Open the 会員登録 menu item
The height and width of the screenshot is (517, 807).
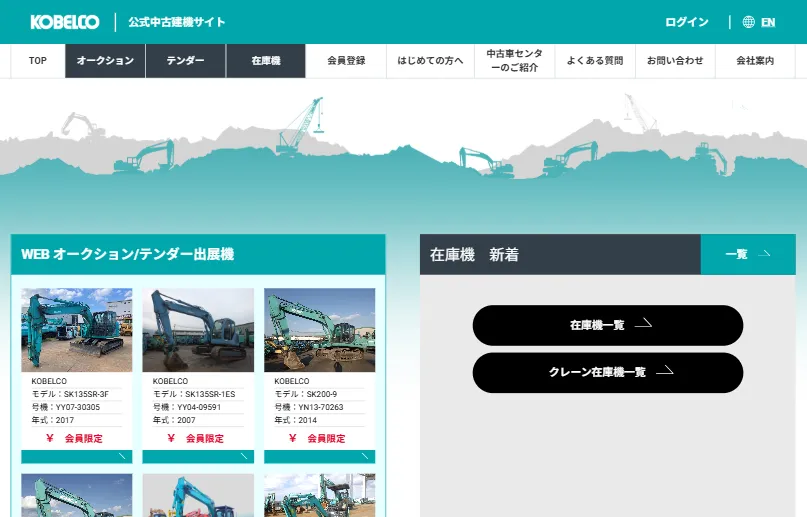coord(346,61)
